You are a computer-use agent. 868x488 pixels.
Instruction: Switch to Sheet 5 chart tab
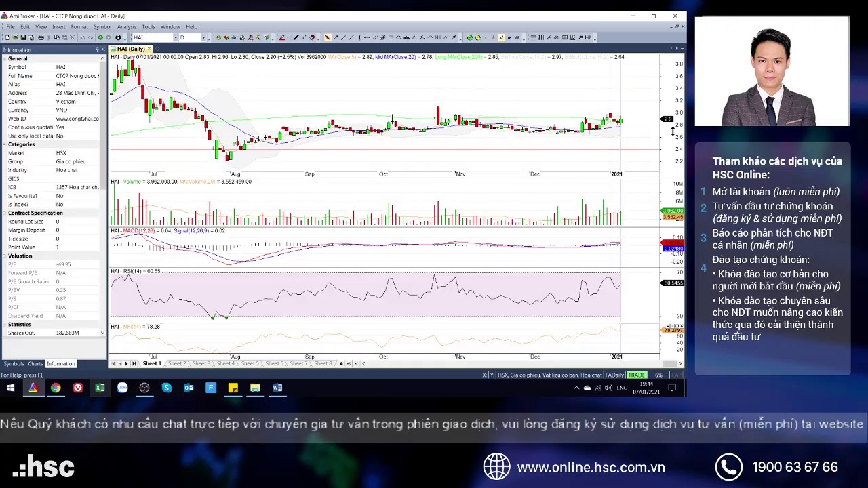coord(250,364)
